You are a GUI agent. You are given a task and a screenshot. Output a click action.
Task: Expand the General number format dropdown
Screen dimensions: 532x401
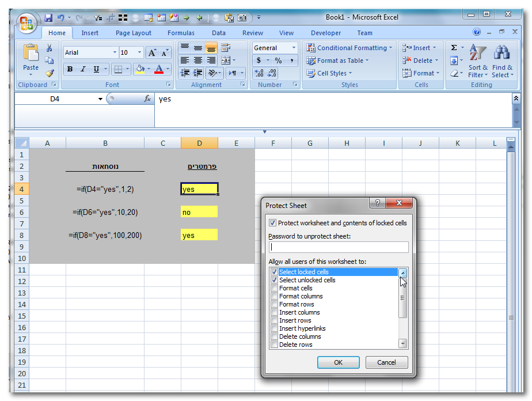(294, 48)
